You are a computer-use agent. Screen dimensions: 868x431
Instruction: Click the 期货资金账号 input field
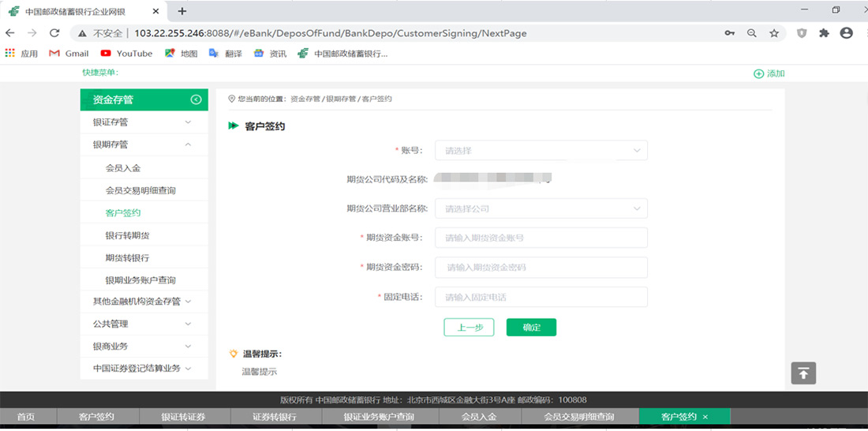544,238
